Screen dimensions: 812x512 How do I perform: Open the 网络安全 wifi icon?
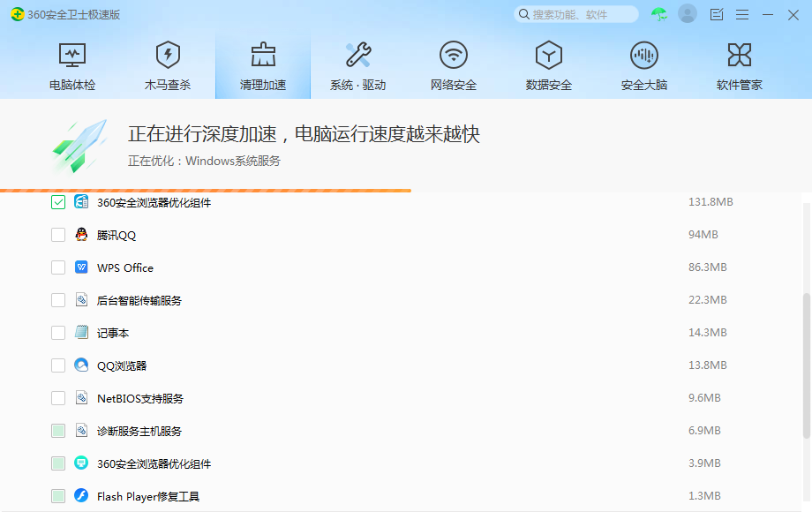point(454,55)
